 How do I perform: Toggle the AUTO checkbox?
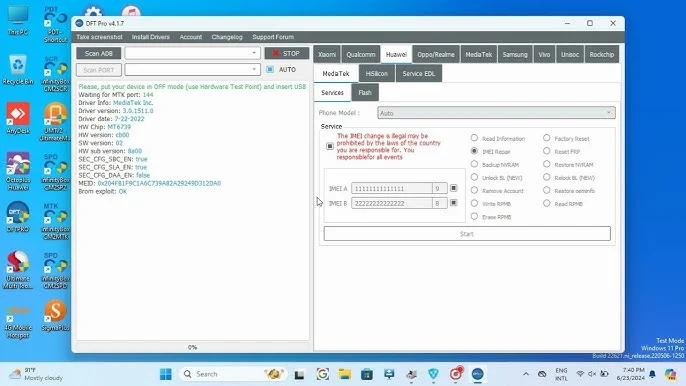pyautogui.click(x=270, y=69)
